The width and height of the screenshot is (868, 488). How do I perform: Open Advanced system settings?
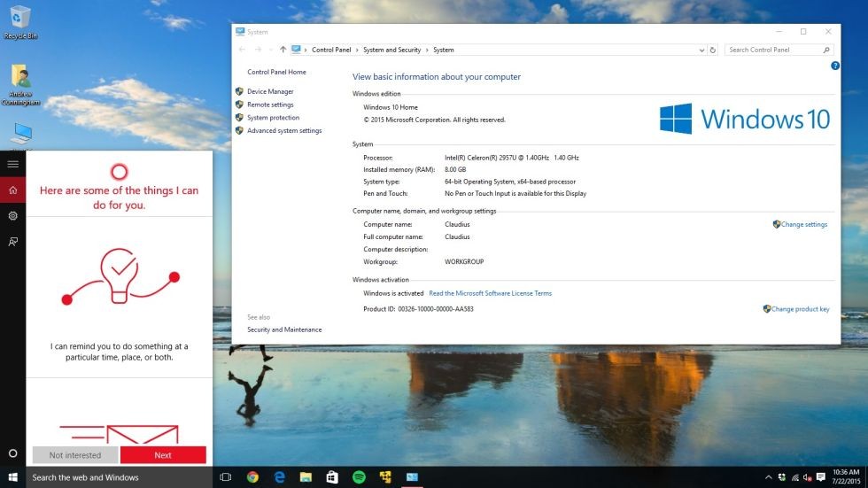pos(284,130)
